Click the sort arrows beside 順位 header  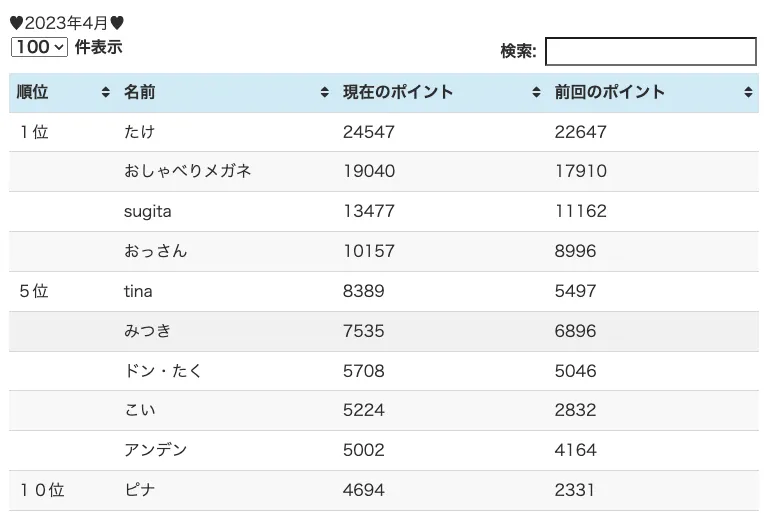(106, 93)
